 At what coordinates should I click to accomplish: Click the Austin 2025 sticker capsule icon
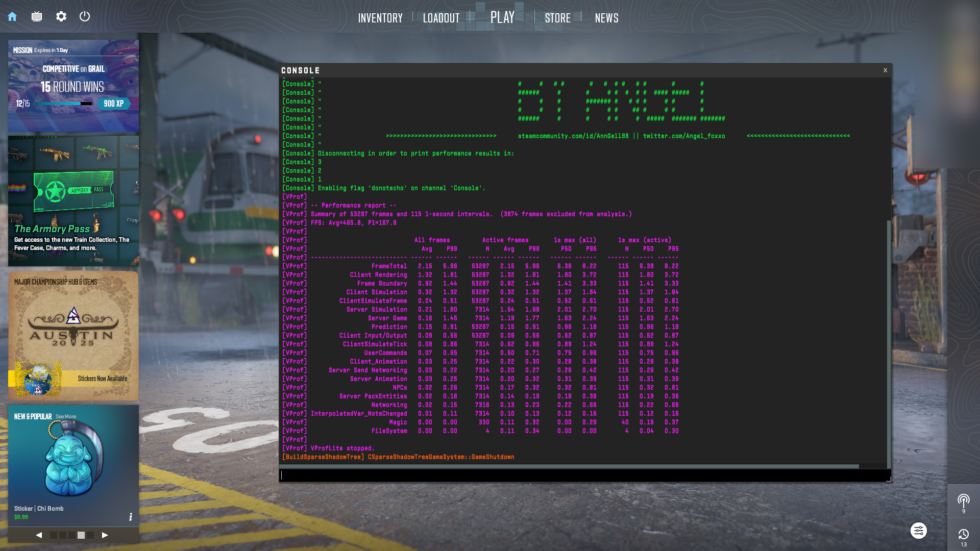[x=38, y=379]
